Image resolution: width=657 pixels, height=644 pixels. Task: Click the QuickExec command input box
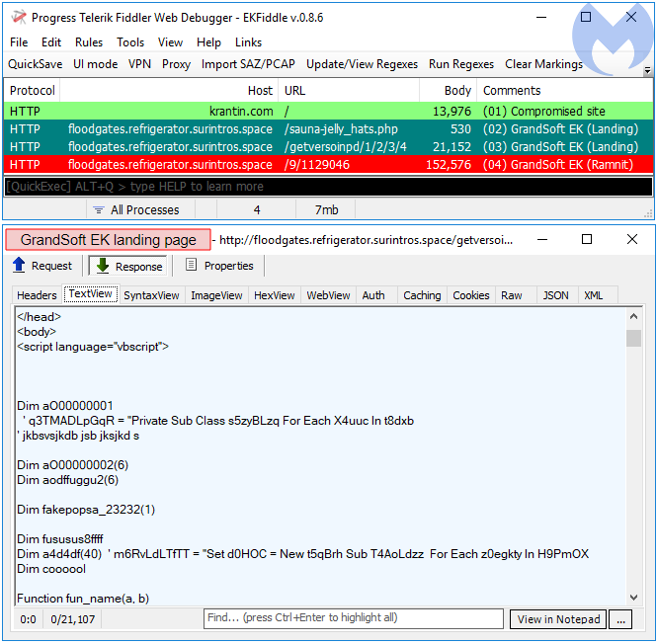coord(328,187)
